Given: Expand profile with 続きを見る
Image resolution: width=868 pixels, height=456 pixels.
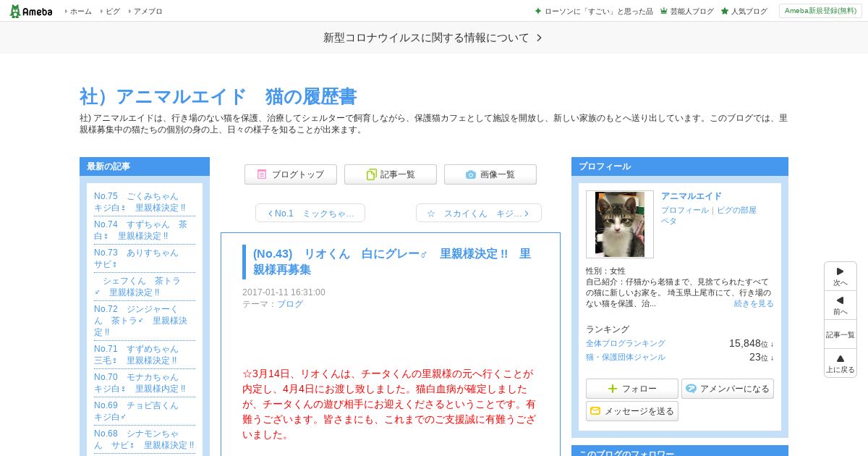Looking at the screenshot, I should point(754,303).
